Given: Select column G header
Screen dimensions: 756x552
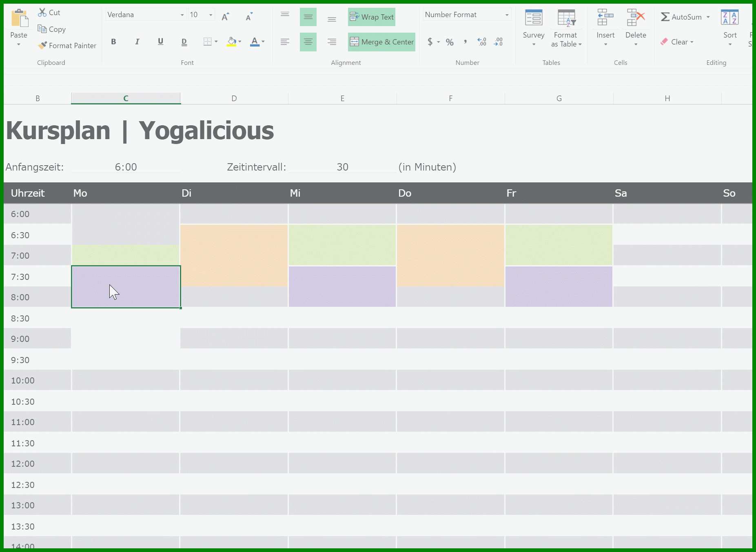Looking at the screenshot, I should [559, 98].
